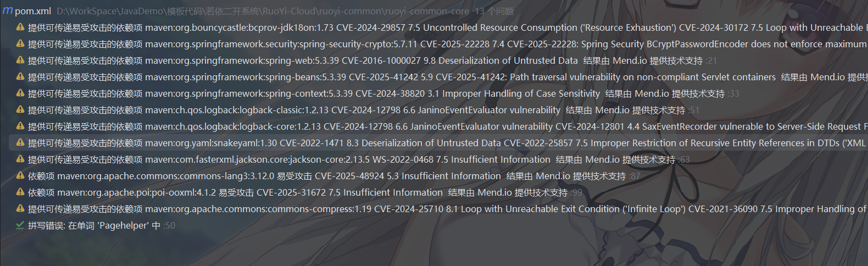Image resolution: width=868 pixels, height=266 pixels.
Task: Click warning icon beside jackson-core entry
Action: (20, 159)
